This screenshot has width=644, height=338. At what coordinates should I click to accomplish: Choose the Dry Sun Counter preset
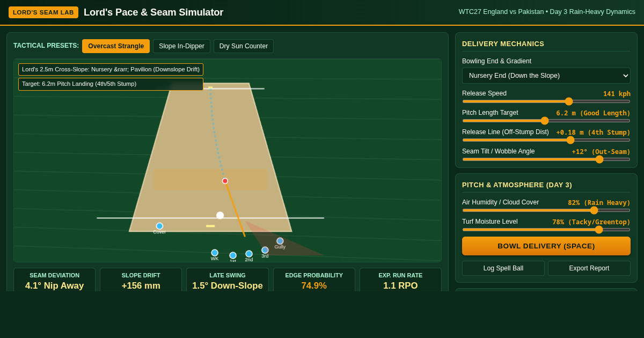point(244,46)
